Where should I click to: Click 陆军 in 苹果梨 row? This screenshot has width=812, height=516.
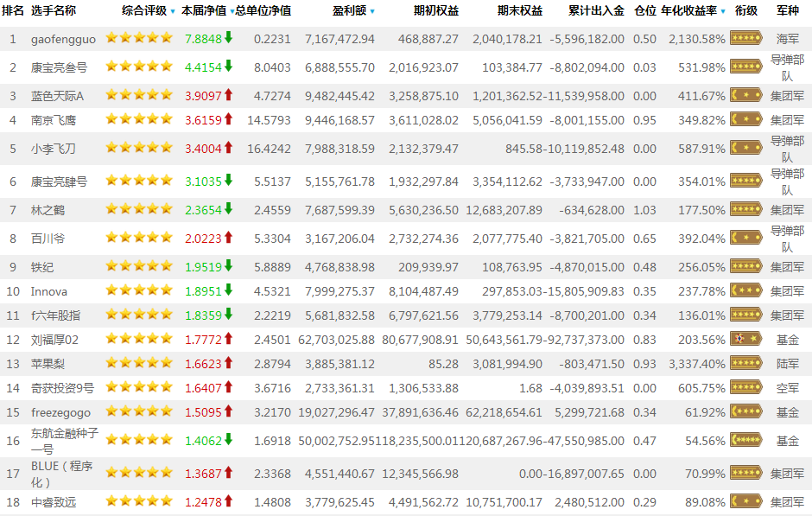coord(787,364)
